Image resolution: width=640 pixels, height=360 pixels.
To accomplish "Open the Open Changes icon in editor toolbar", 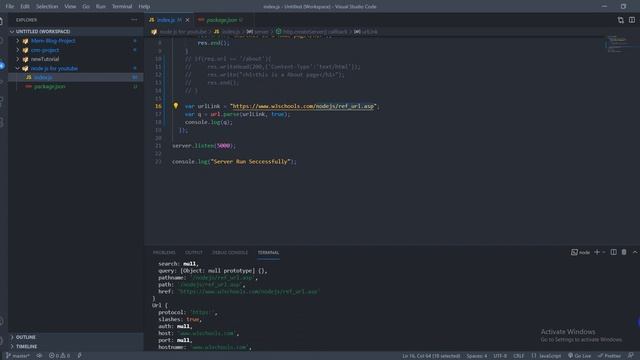I will (620, 20).
